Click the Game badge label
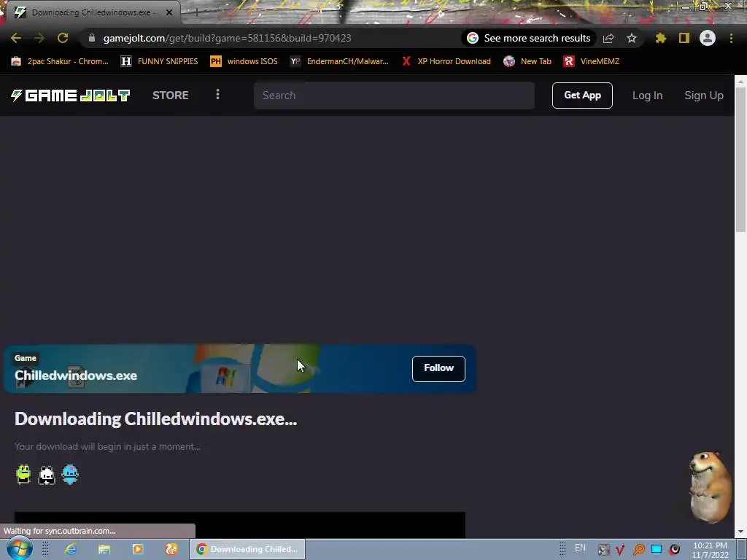 (26, 358)
